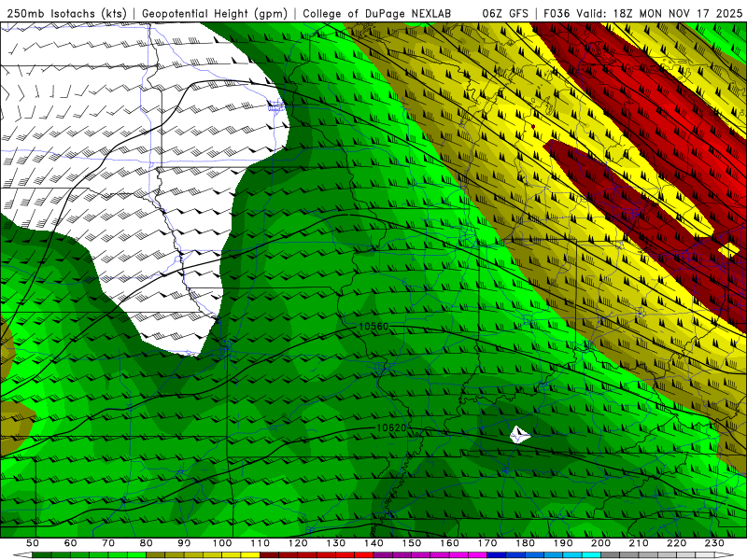Click the small white patch in the green area
The image size is (747, 560).
[519, 435]
